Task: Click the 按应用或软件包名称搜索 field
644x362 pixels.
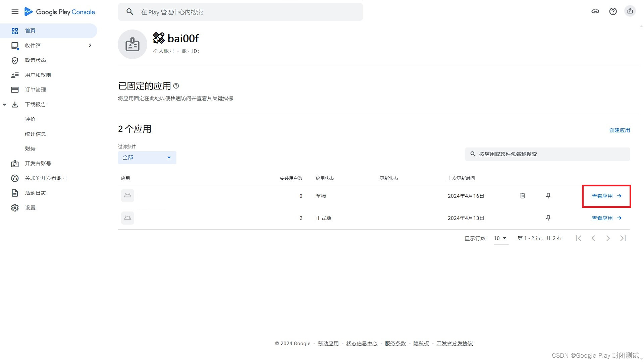Action: pyautogui.click(x=550, y=154)
